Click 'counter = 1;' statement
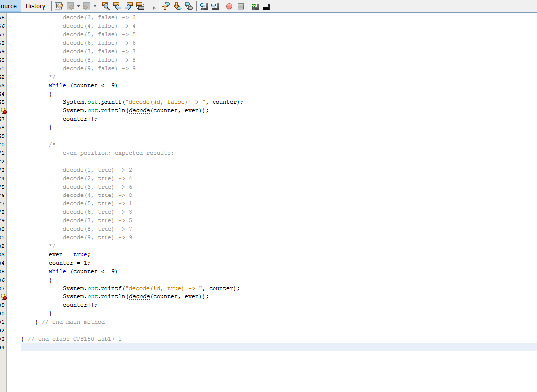The height and width of the screenshot is (392, 537). click(x=69, y=263)
